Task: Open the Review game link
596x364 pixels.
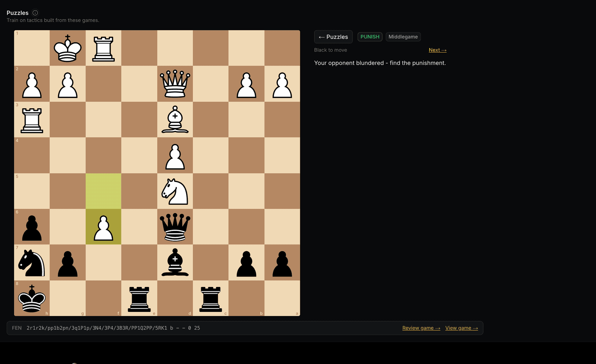Action: [x=421, y=328]
